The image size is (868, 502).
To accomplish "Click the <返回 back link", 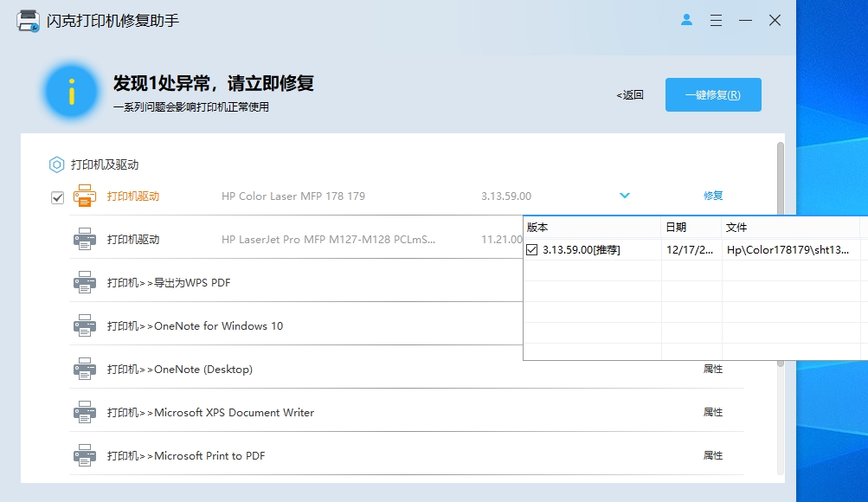I will (x=630, y=95).
